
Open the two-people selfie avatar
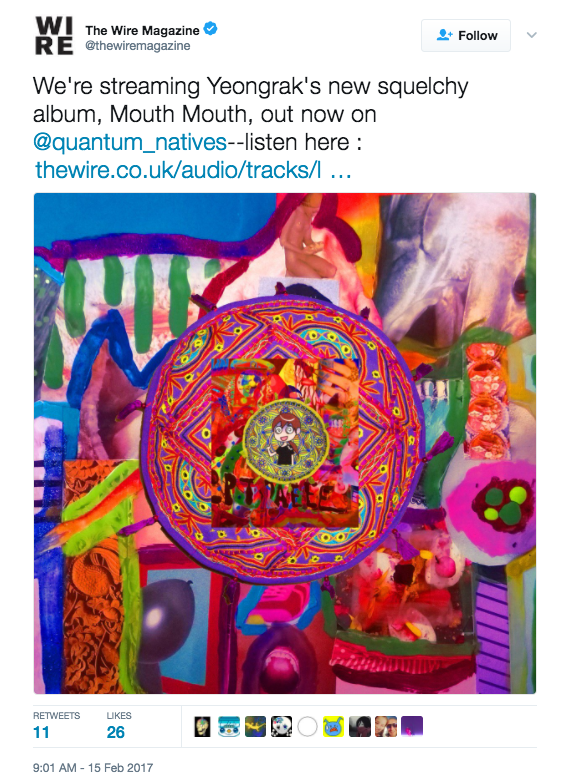386,727
